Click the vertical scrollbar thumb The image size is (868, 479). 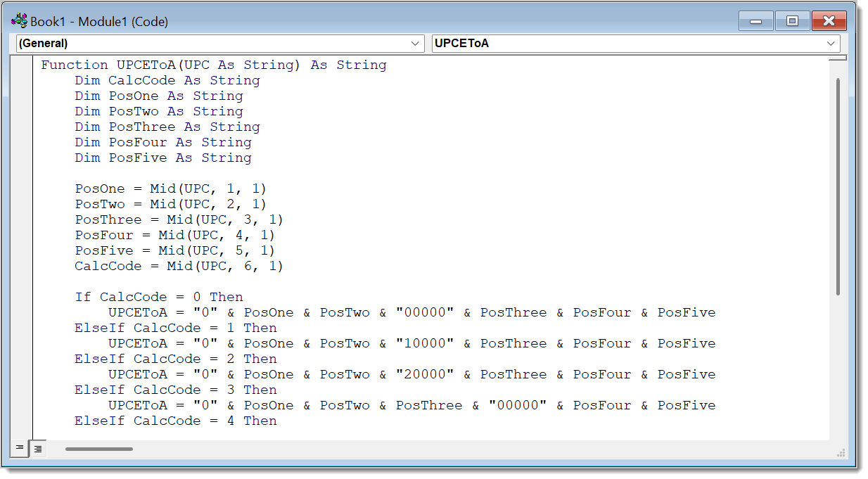pos(837,186)
